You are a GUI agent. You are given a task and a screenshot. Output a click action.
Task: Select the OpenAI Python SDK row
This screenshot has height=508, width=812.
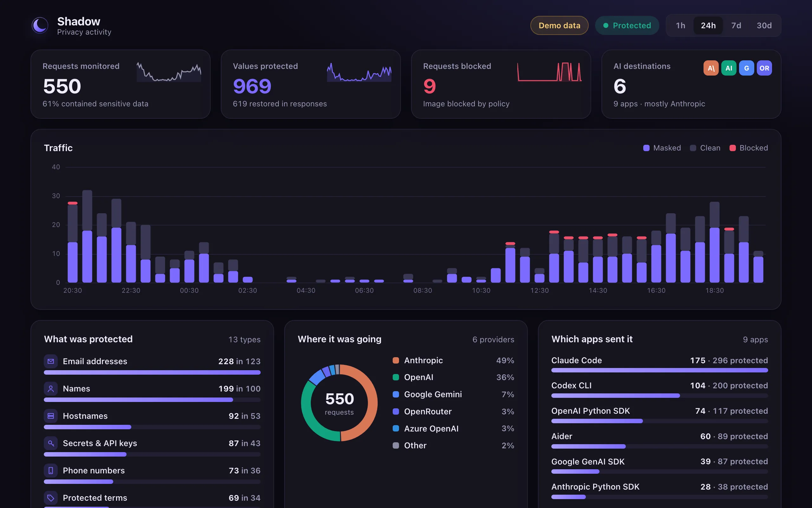coord(659,415)
